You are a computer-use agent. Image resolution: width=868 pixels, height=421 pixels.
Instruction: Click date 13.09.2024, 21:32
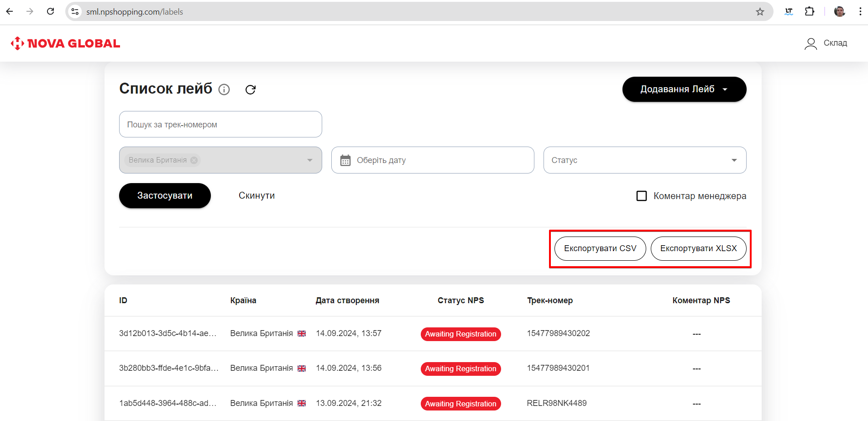coord(349,403)
